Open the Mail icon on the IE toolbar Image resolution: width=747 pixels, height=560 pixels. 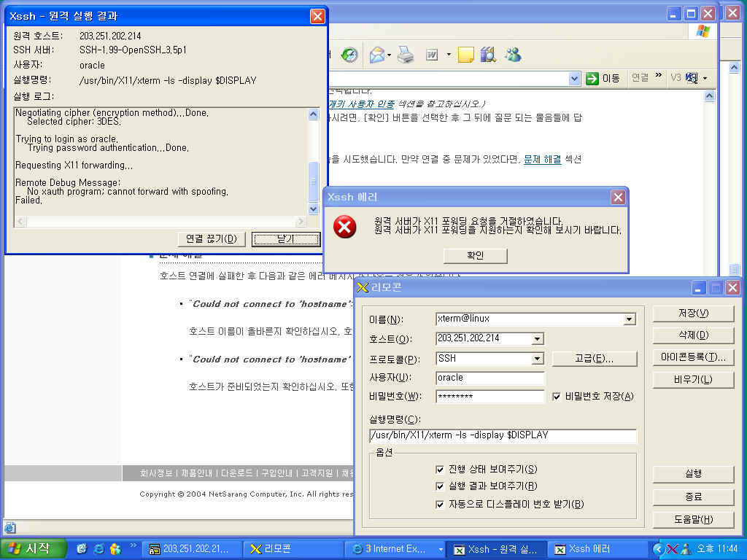[376, 54]
